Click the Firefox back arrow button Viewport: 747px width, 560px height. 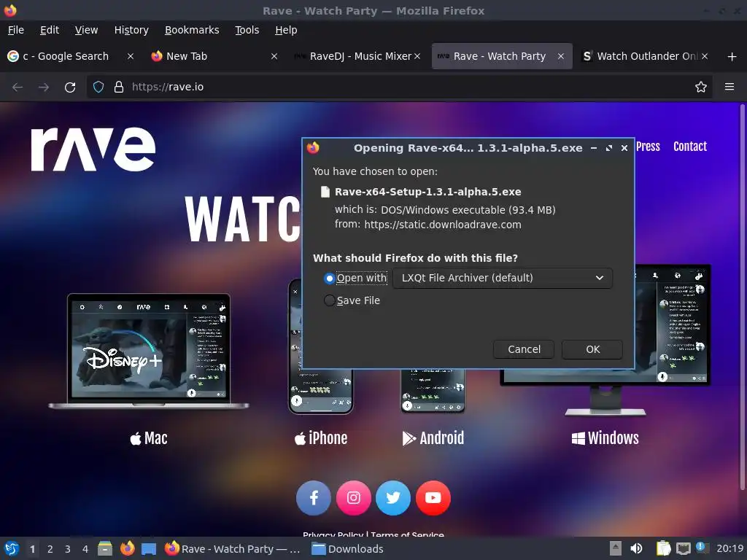click(18, 87)
